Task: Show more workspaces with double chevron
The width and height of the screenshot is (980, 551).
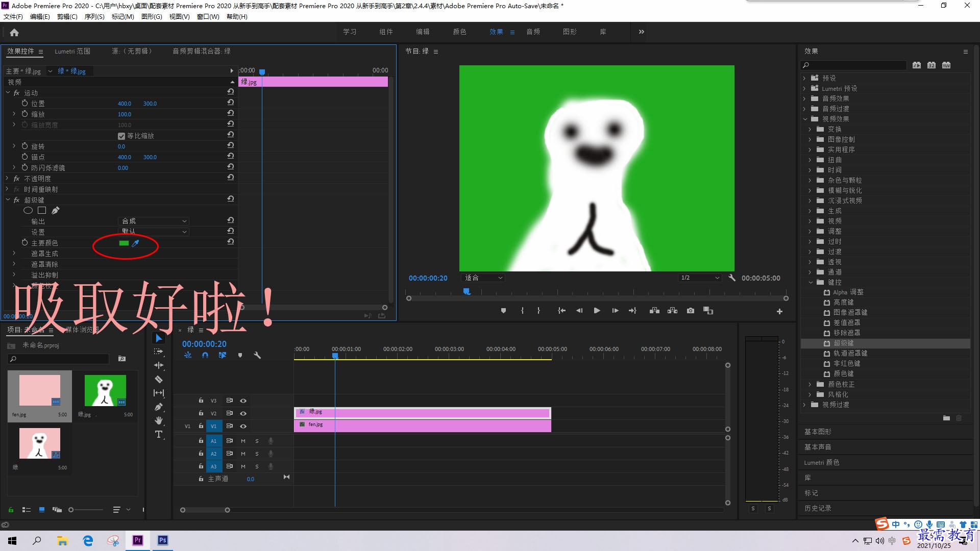Action: tap(642, 32)
